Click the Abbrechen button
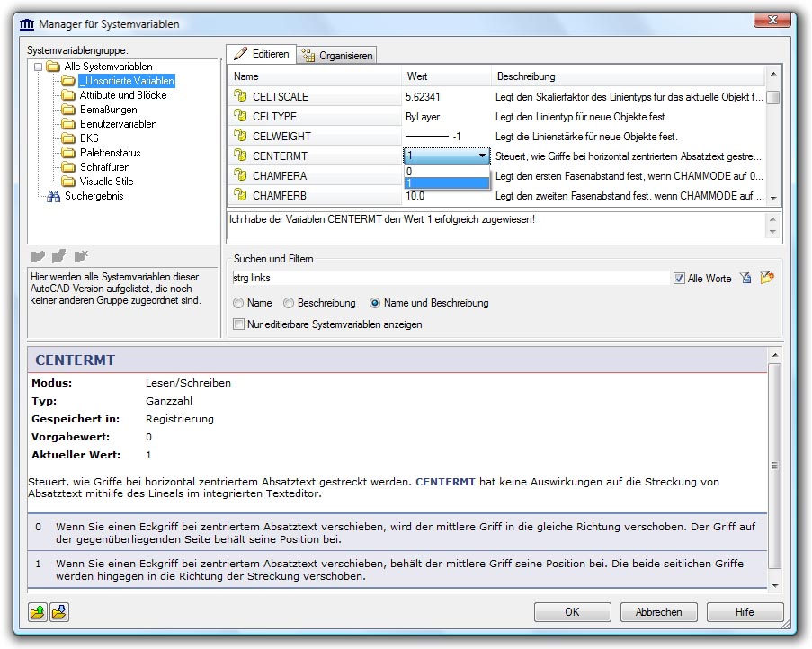Screen dimensions: 812x649 pos(659,612)
